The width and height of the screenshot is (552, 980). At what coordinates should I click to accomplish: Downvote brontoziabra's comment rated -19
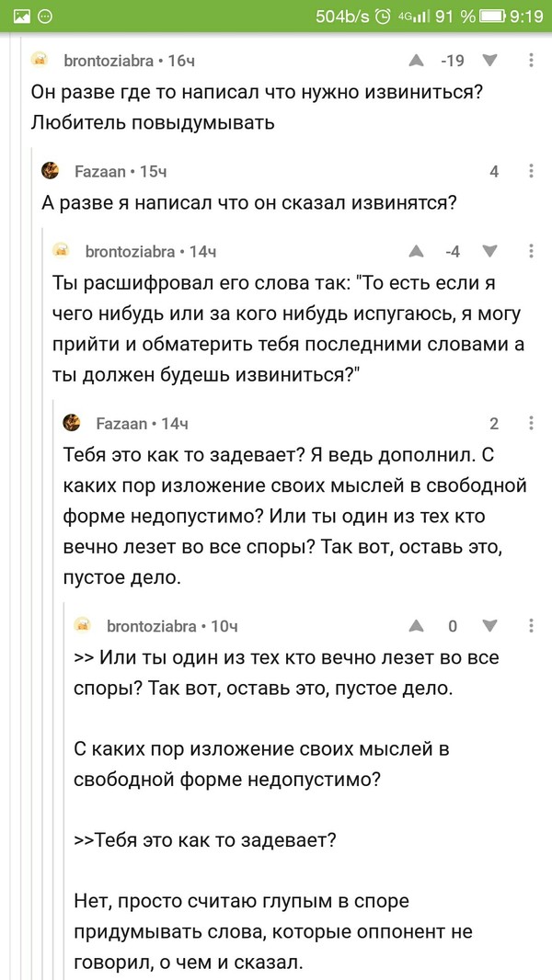pos(489,61)
